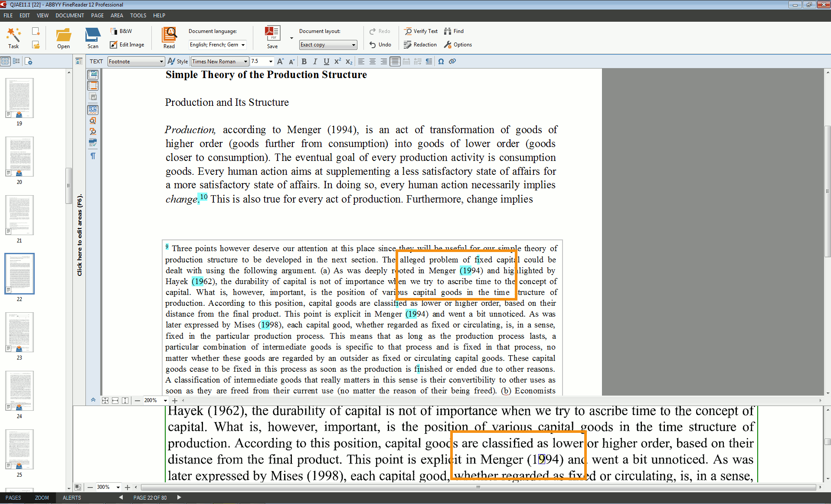Open the 7.5 font size dropdown
The width and height of the screenshot is (831, 504).
(x=262, y=62)
